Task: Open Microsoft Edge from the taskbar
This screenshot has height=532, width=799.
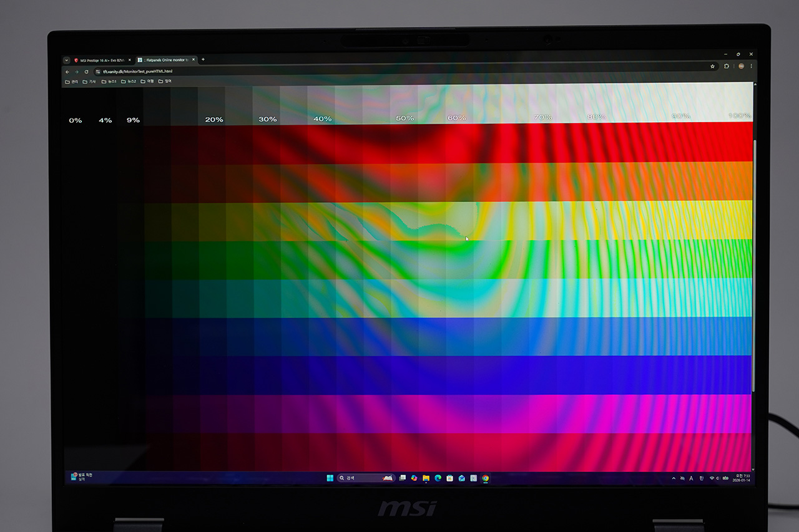Action: 438,478
